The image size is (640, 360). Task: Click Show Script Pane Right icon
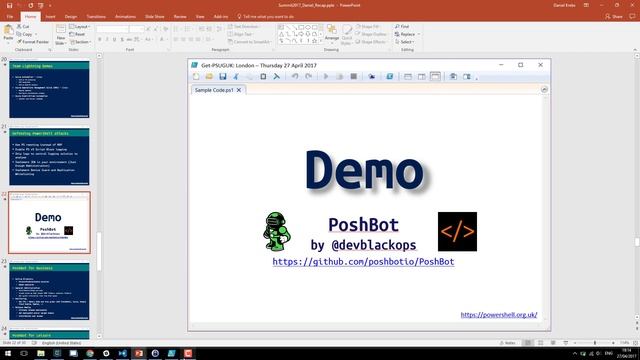pyautogui.click(x=422, y=76)
